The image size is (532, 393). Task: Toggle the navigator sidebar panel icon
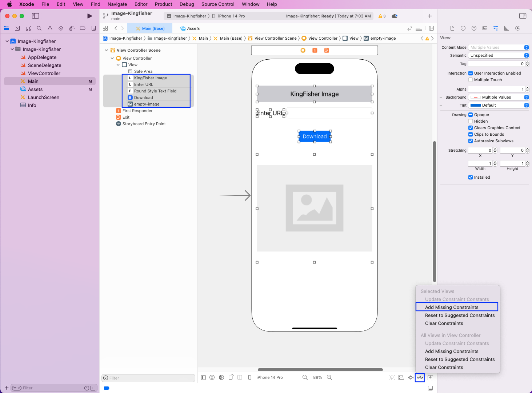coord(35,16)
